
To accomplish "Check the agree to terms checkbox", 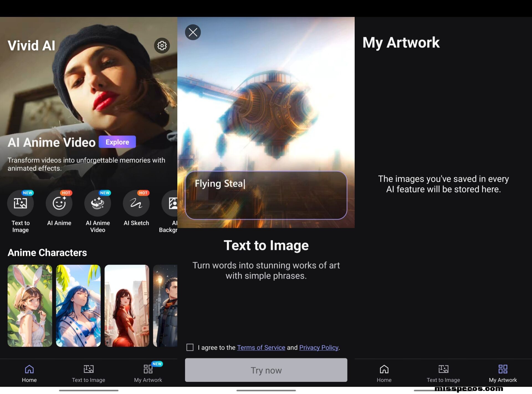I will 190,347.
